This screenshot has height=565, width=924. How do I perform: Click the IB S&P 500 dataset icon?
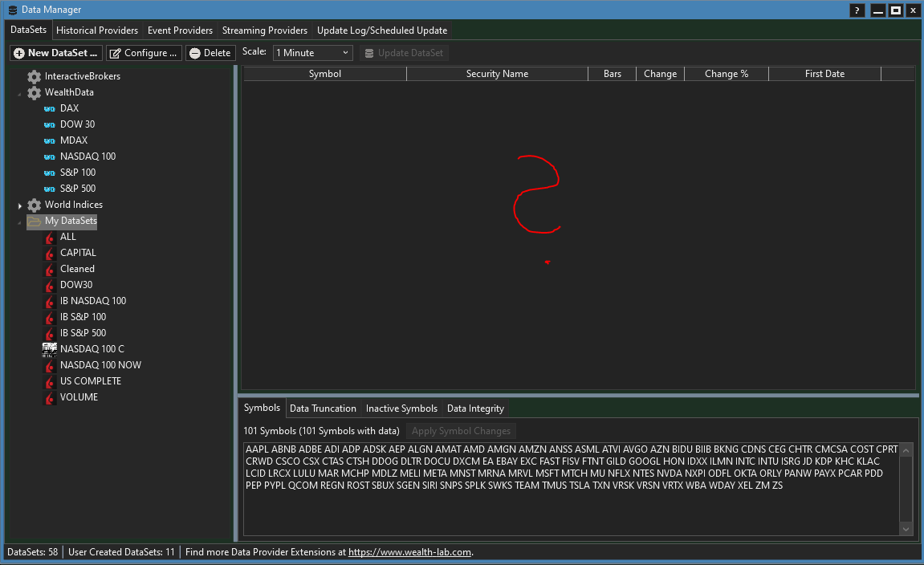click(x=50, y=333)
